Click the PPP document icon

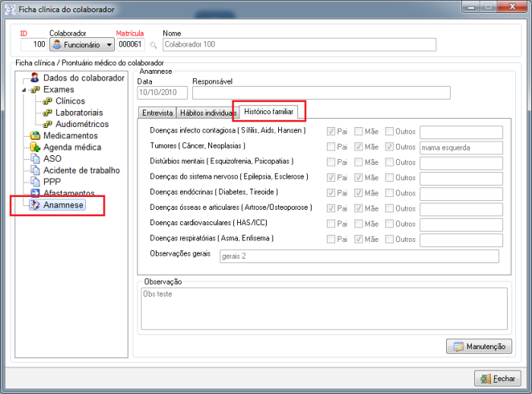[x=35, y=182]
